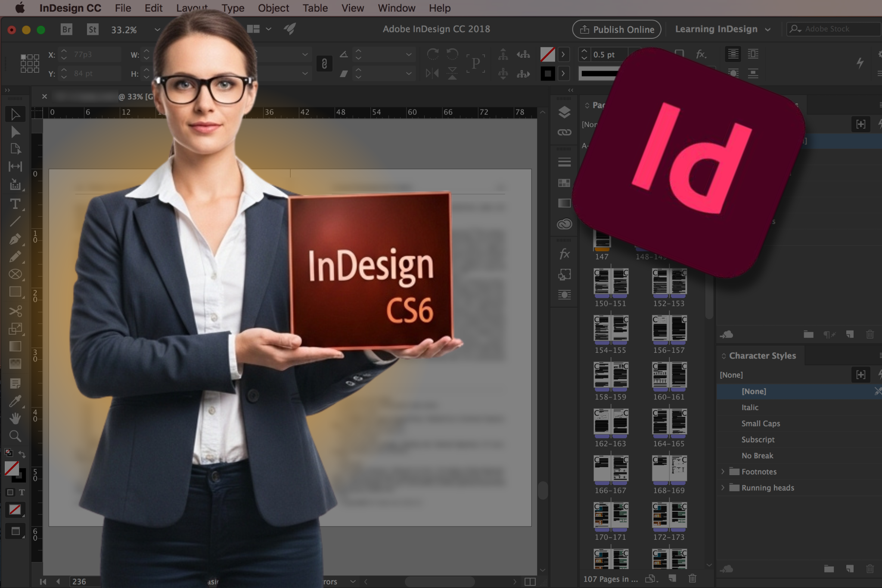Select the reference point locator grid
The image size is (882, 588).
click(30, 64)
